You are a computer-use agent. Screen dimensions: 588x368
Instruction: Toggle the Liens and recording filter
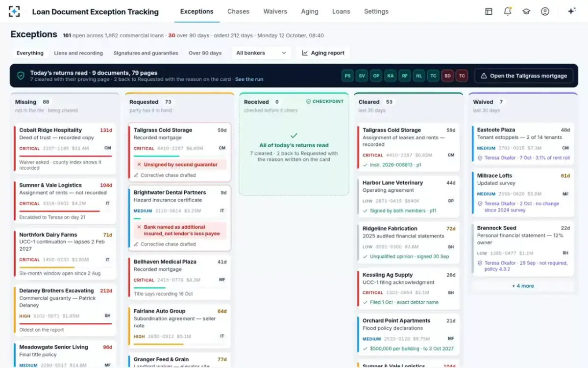click(x=78, y=53)
